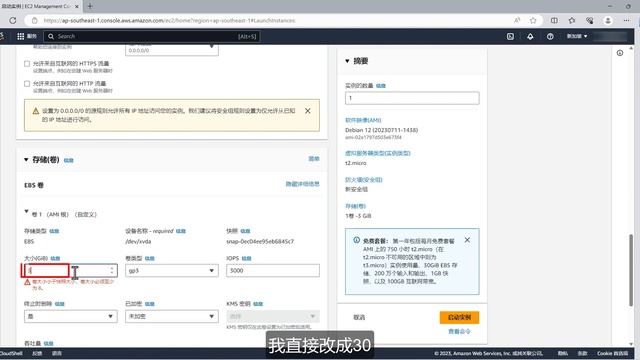Focus the AWS Search bar
This screenshot has height=360, width=640.
click(152, 36)
